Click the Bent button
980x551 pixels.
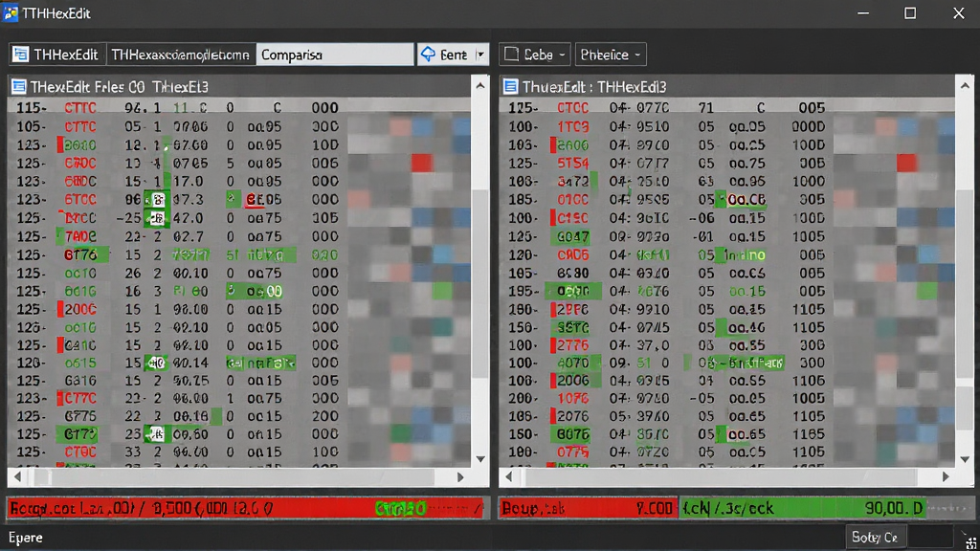[446, 55]
